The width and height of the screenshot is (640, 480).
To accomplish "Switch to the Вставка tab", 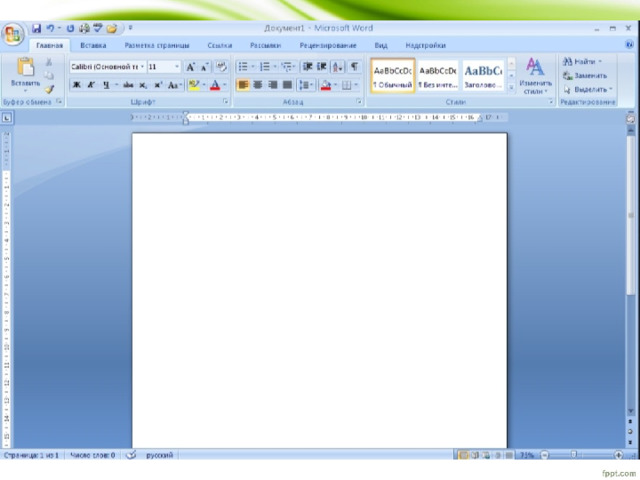I will tap(93, 45).
